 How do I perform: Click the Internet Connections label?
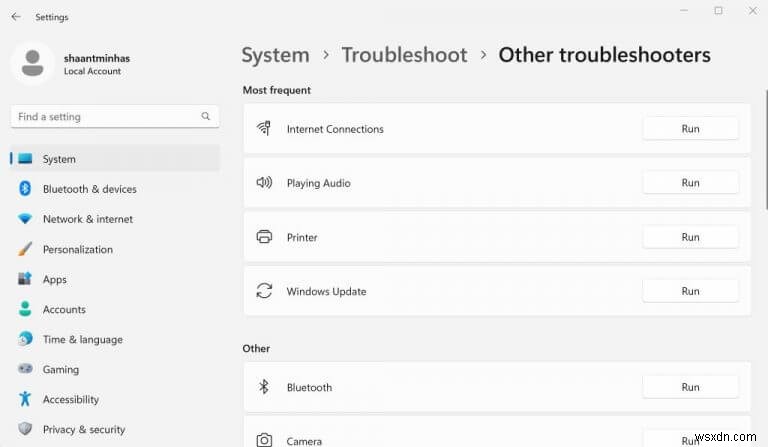[335, 129]
